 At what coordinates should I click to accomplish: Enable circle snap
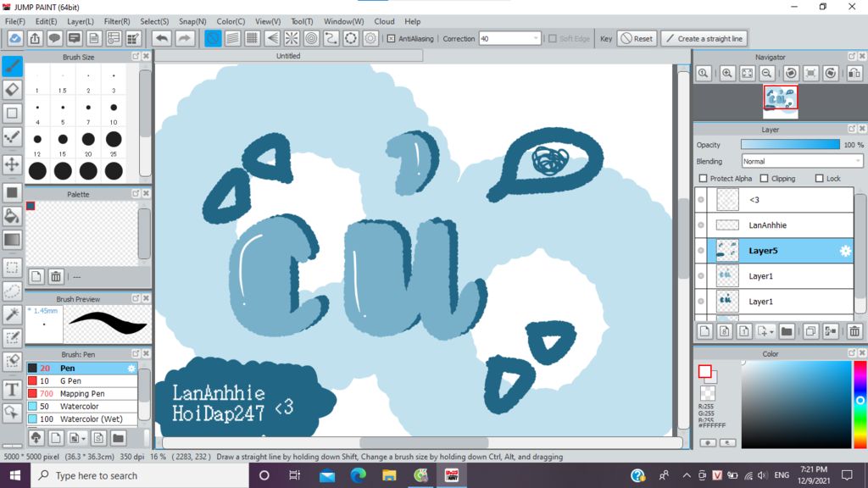click(312, 39)
